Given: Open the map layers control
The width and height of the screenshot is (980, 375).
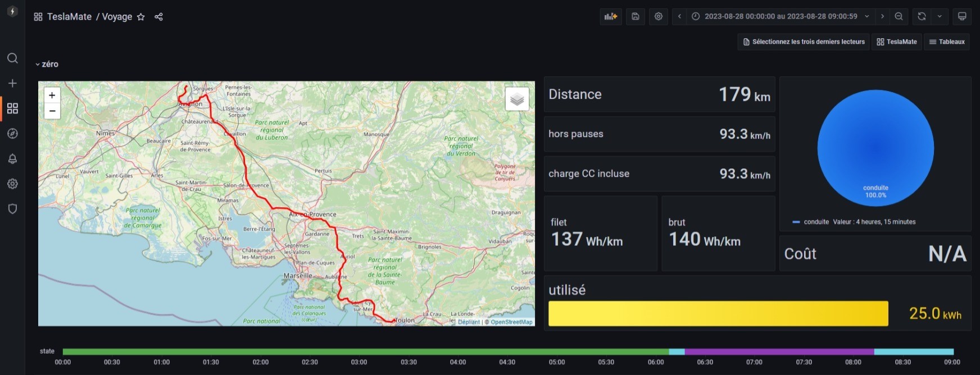Looking at the screenshot, I should pyautogui.click(x=517, y=99).
